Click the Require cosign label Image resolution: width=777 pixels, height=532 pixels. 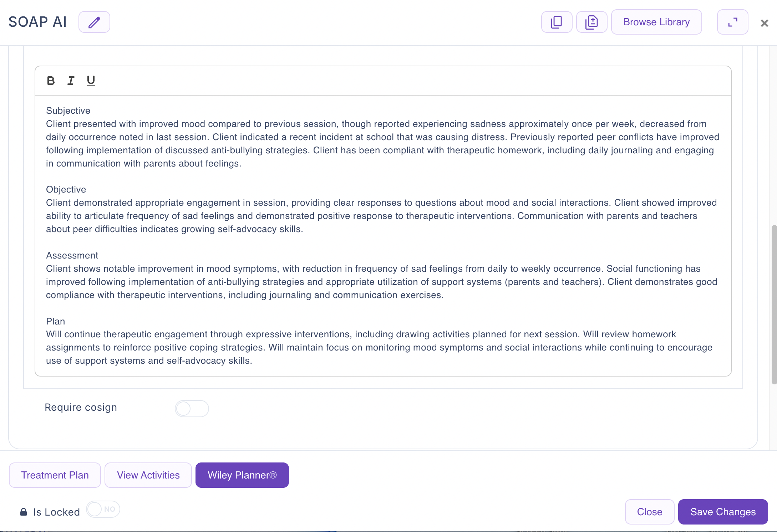click(81, 408)
